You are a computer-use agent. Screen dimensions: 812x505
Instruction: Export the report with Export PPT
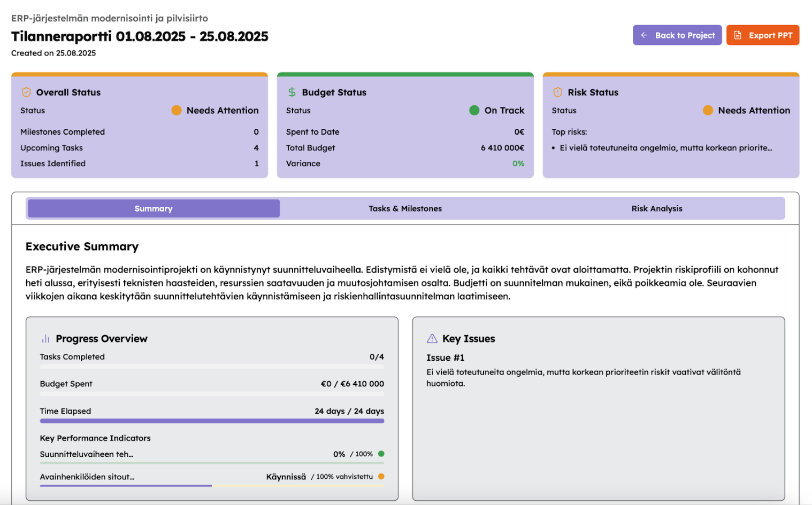point(762,35)
